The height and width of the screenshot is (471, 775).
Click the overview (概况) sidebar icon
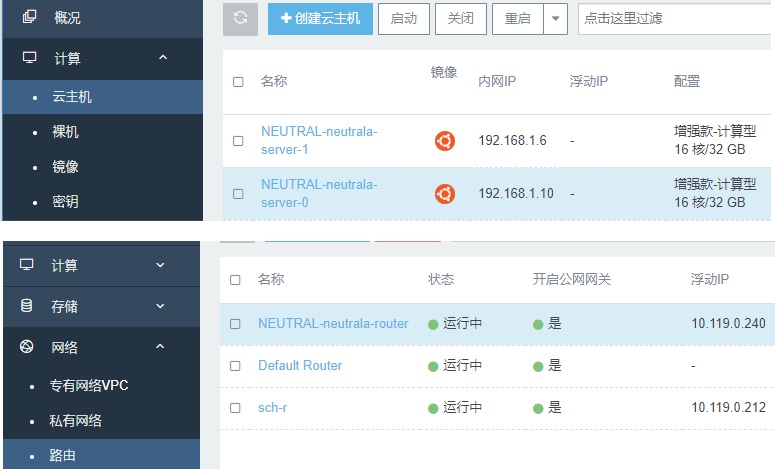tap(28, 17)
